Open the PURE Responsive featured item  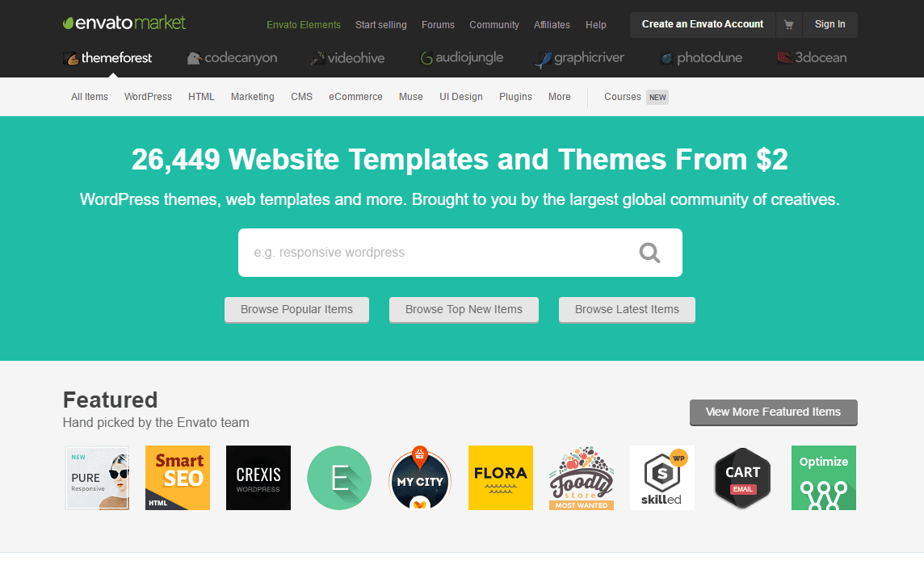pyautogui.click(x=97, y=478)
